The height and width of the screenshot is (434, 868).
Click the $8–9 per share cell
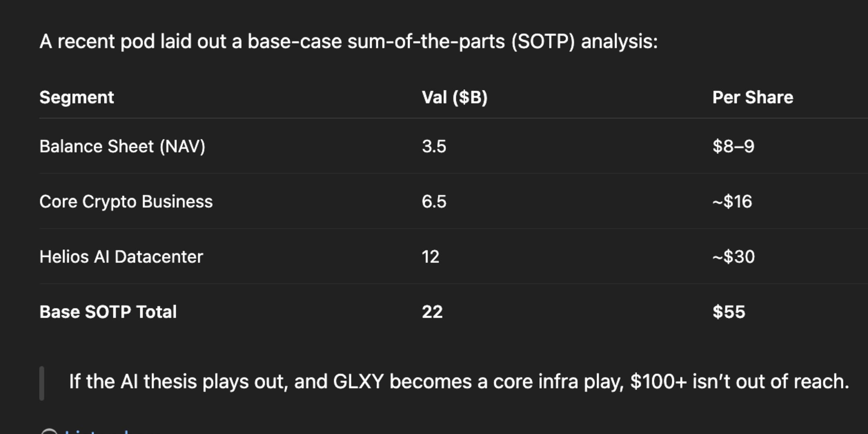tap(733, 146)
